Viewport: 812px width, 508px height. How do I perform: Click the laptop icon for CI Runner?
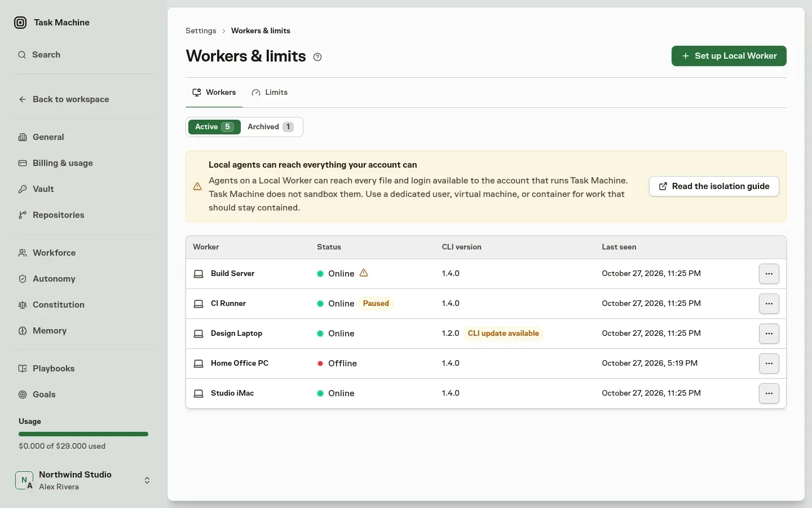pos(198,304)
